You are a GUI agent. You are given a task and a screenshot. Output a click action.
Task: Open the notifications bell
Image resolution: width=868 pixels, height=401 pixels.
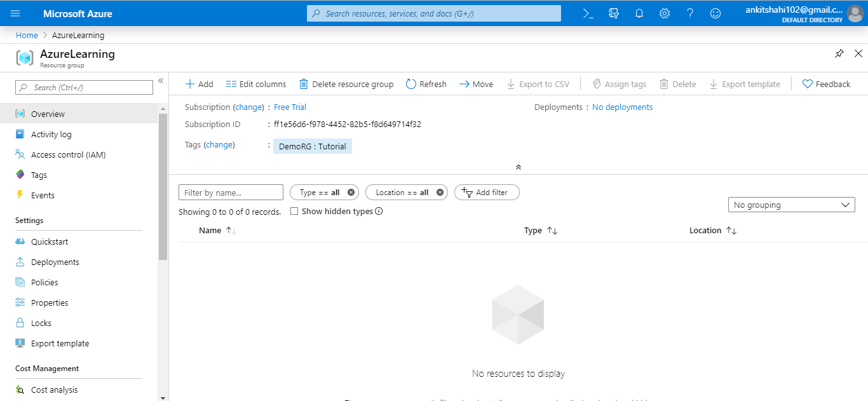pyautogui.click(x=639, y=13)
